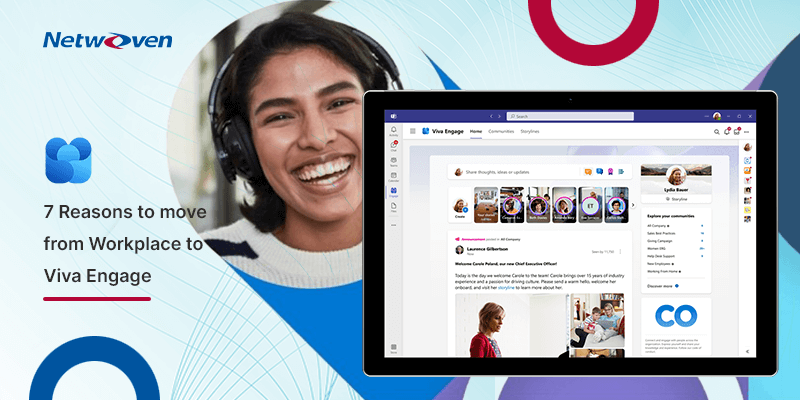Click the CO community logo card
The width and height of the screenshot is (800, 400).
(x=676, y=316)
